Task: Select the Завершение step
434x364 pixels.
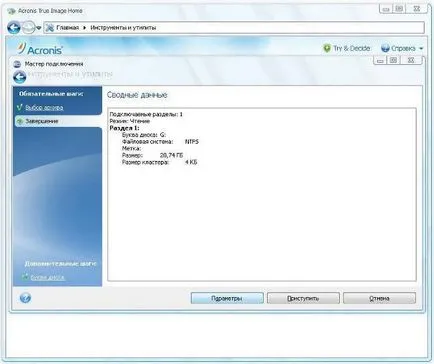Action: pyautogui.click(x=42, y=121)
